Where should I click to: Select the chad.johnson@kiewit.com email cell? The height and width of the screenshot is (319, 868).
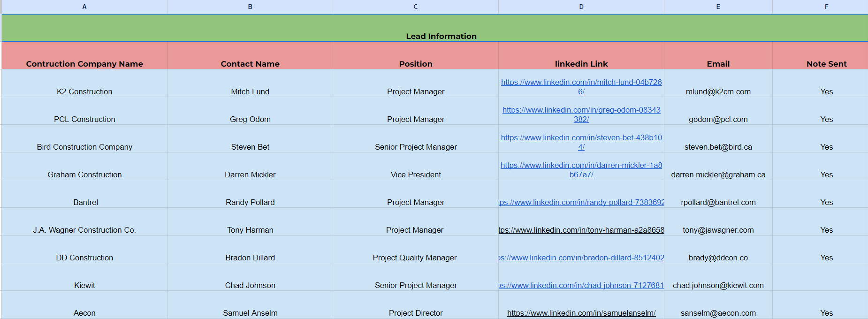click(x=718, y=285)
